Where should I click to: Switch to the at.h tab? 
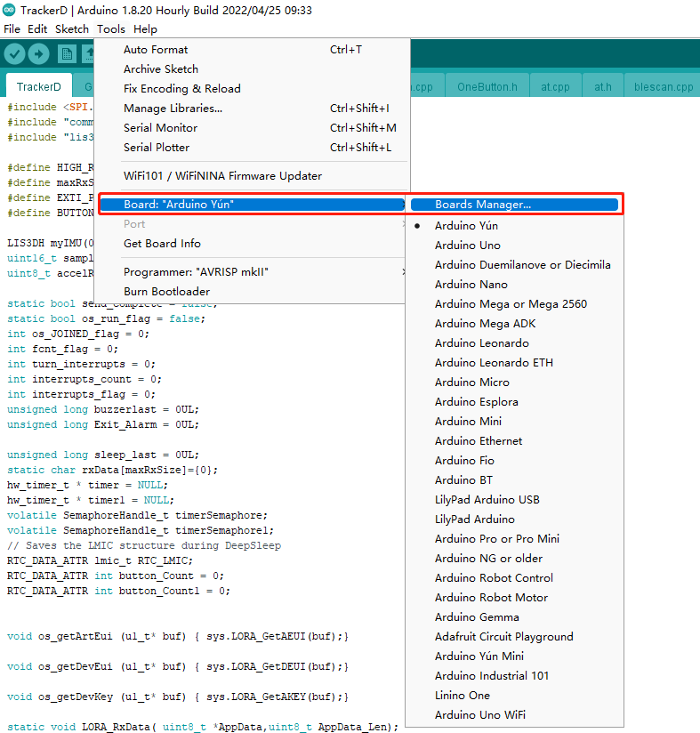click(x=603, y=87)
